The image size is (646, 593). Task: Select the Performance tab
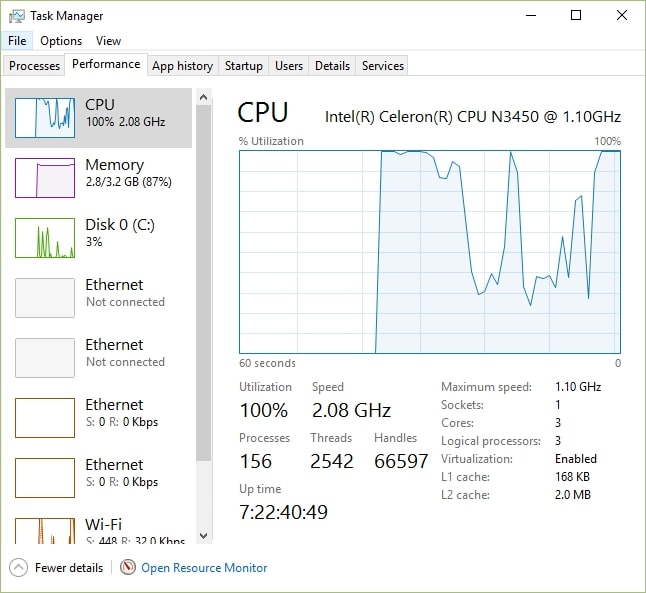coord(106,64)
